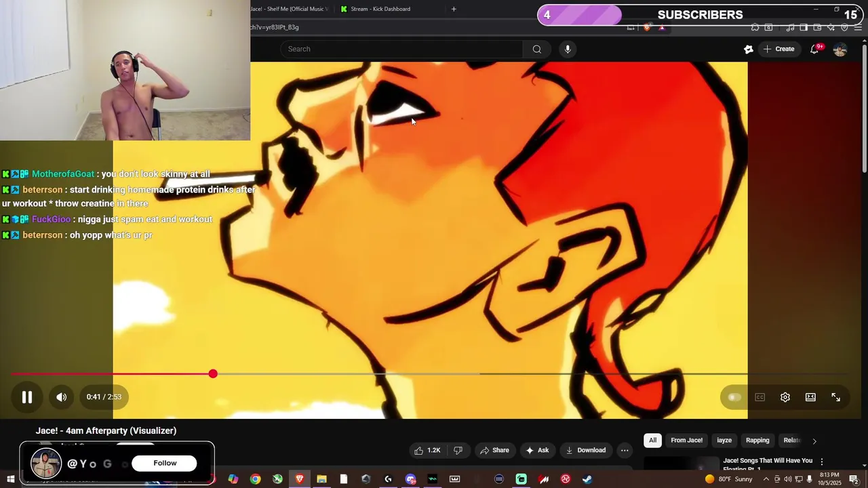Click the video title 4am Afterparty (Visualizer)
Image resolution: width=868 pixels, height=488 pixels.
pyautogui.click(x=106, y=430)
